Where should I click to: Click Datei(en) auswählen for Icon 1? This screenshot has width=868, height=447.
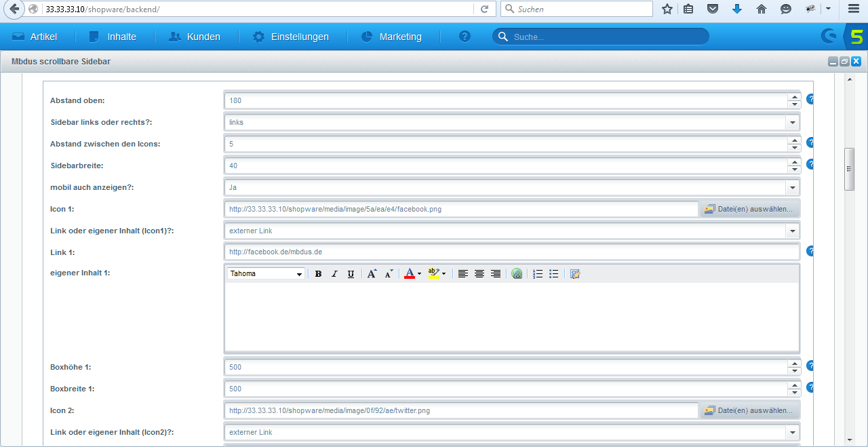[749, 209]
